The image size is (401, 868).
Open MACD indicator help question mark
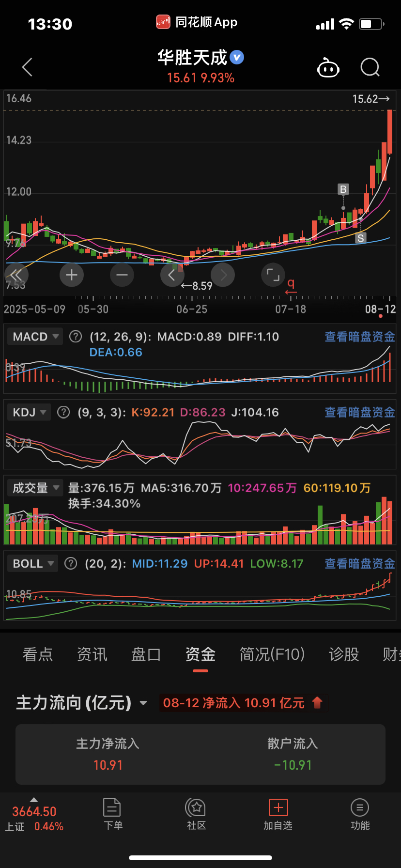pyautogui.click(x=76, y=336)
